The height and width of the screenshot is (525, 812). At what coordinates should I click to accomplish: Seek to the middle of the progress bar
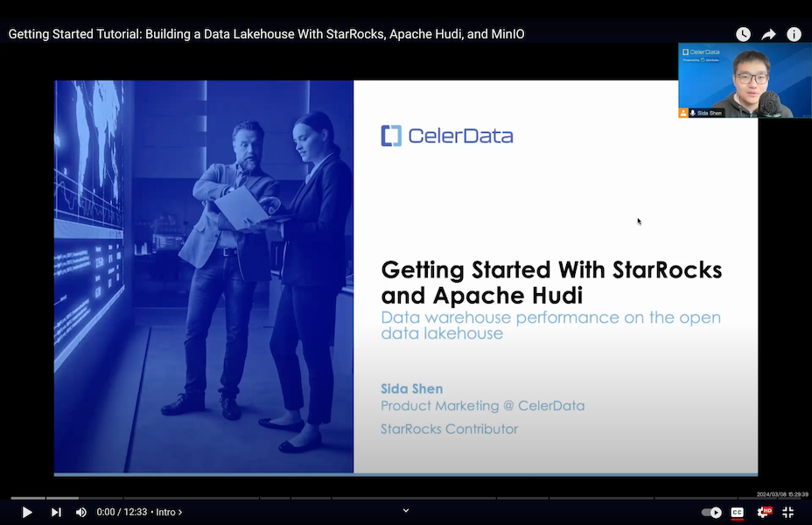click(x=406, y=498)
